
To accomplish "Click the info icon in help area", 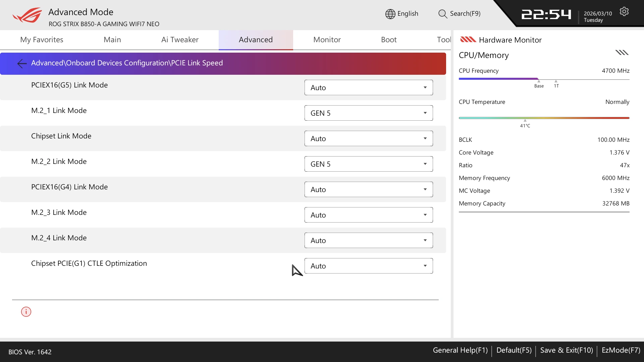I will 26,312.
